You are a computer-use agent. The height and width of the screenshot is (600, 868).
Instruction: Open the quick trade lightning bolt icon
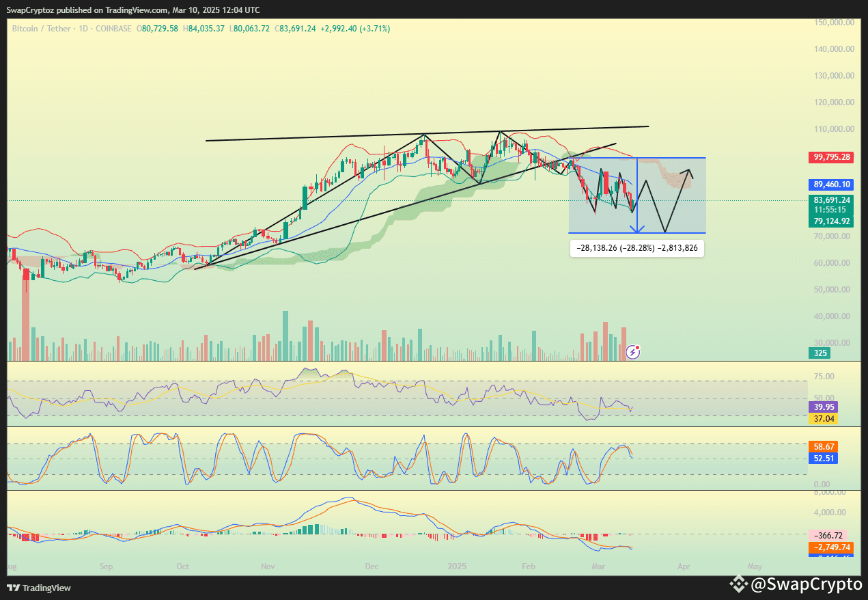pyautogui.click(x=632, y=352)
